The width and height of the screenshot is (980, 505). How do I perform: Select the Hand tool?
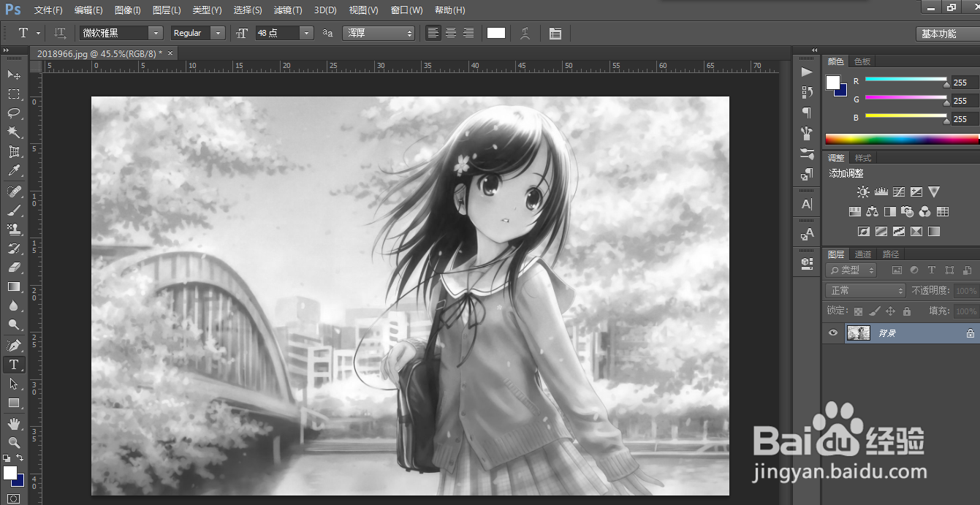coord(14,423)
